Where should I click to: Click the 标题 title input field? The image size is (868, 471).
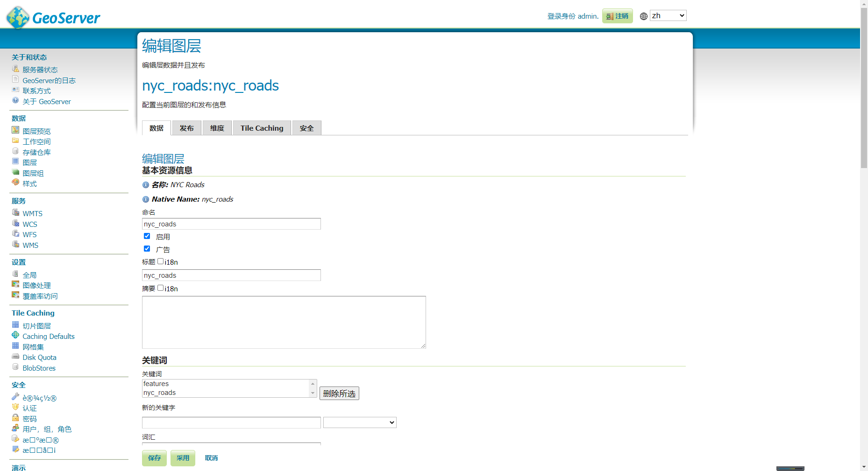click(x=231, y=275)
